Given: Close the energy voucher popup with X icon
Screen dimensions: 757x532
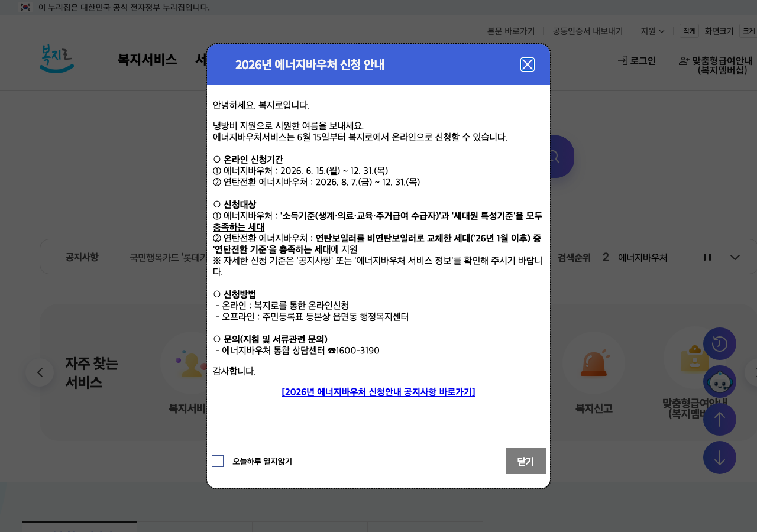Looking at the screenshot, I should pos(528,64).
